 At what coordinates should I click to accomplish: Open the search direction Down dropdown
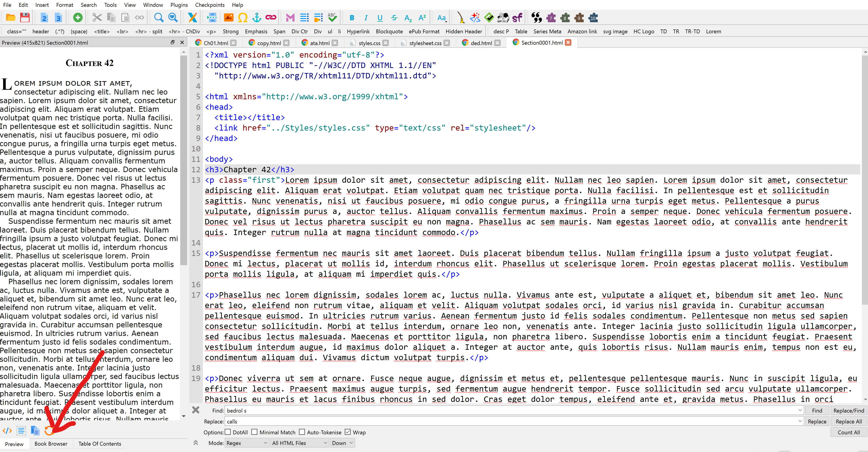coord(342,443)
